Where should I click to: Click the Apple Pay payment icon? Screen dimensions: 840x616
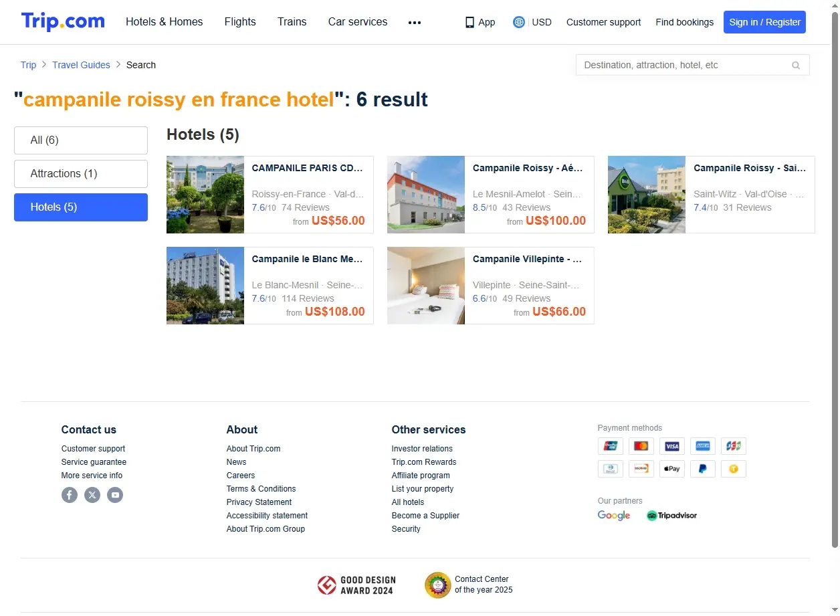pos(672,469)
